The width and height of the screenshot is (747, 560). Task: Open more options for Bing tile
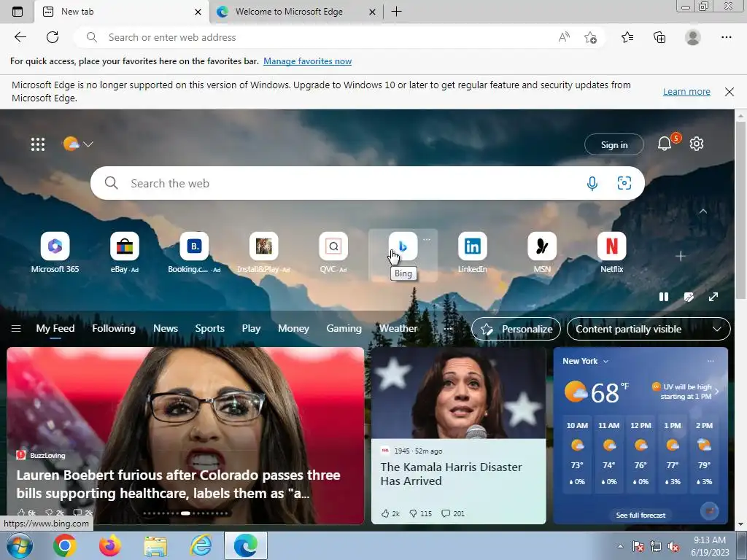[427, 239]
